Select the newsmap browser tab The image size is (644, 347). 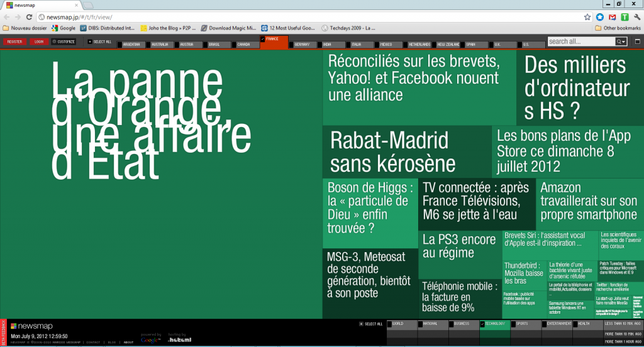[x=41, y=5]
